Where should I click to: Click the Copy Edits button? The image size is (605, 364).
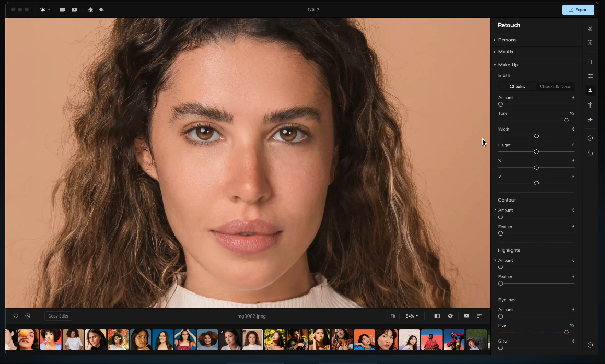[58, 316]
